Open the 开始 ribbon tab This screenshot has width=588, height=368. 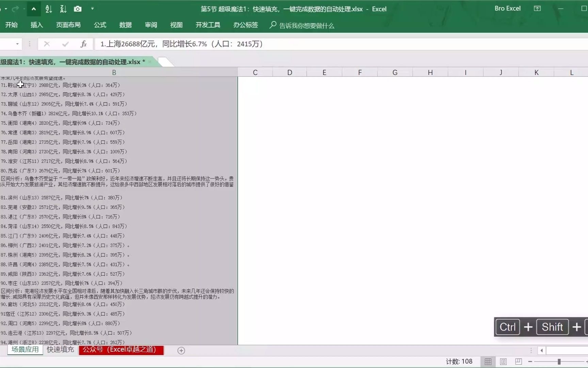pos(11,25)
